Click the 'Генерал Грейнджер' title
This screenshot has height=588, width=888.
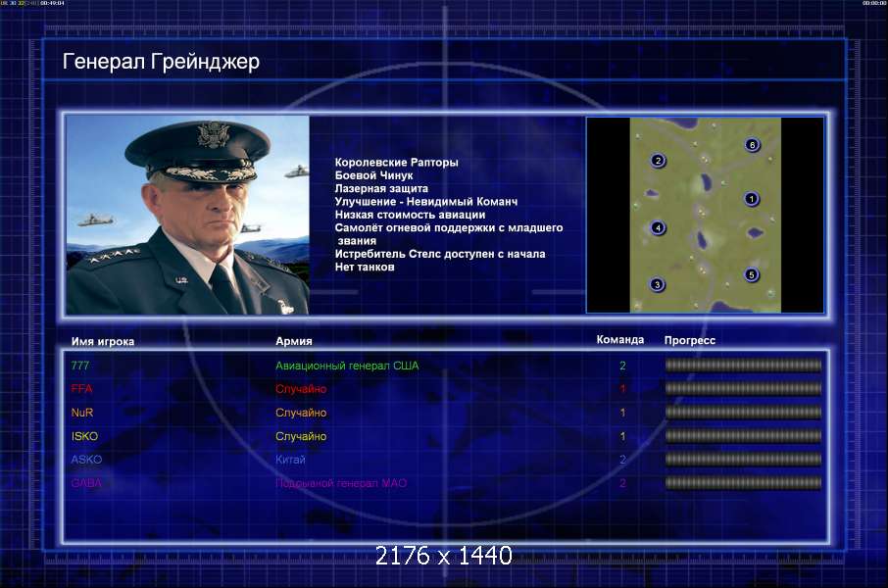(162, 62)
